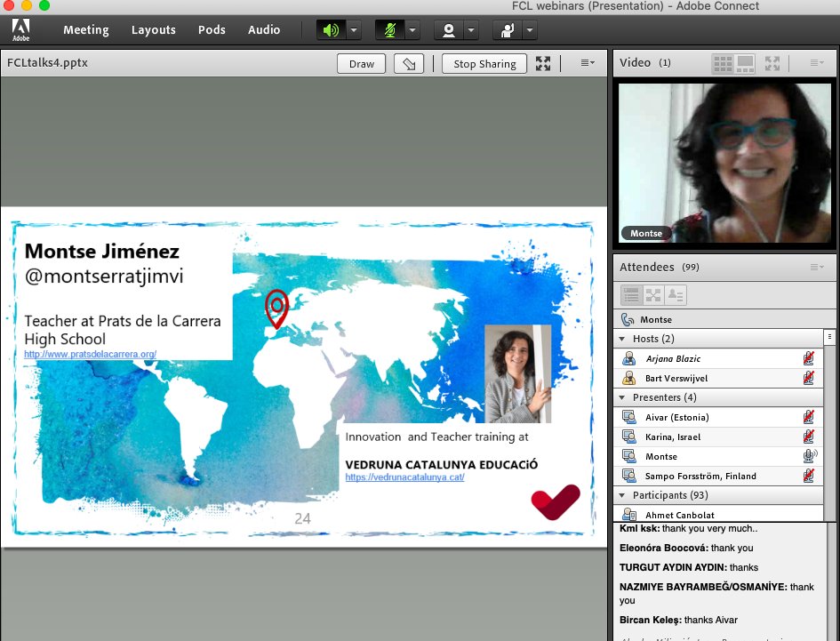Toggle the webcam button
The image size is (840, 641).
(x=448, y=30)
